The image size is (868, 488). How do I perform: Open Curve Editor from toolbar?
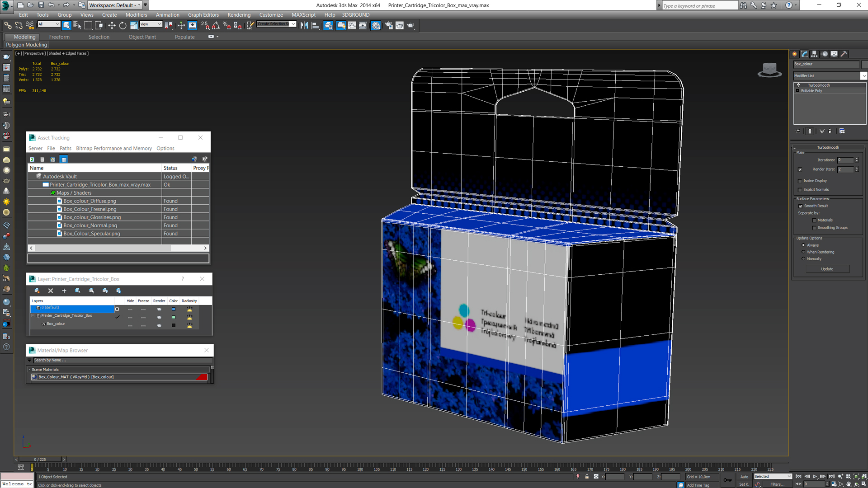tap(352, 26)
